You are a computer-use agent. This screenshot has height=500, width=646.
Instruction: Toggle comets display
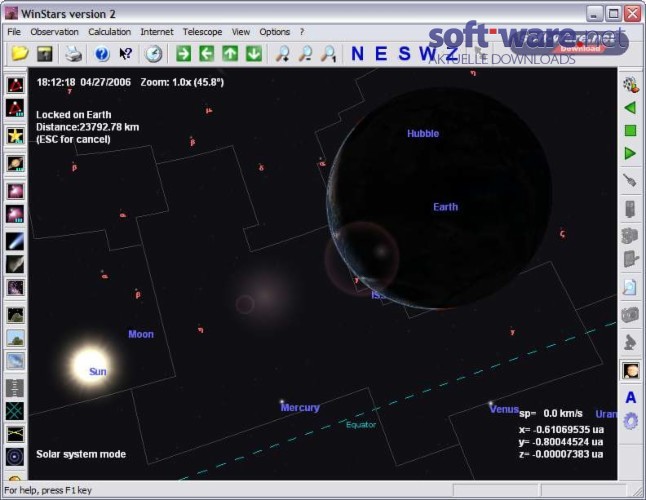tap(15, 241)
